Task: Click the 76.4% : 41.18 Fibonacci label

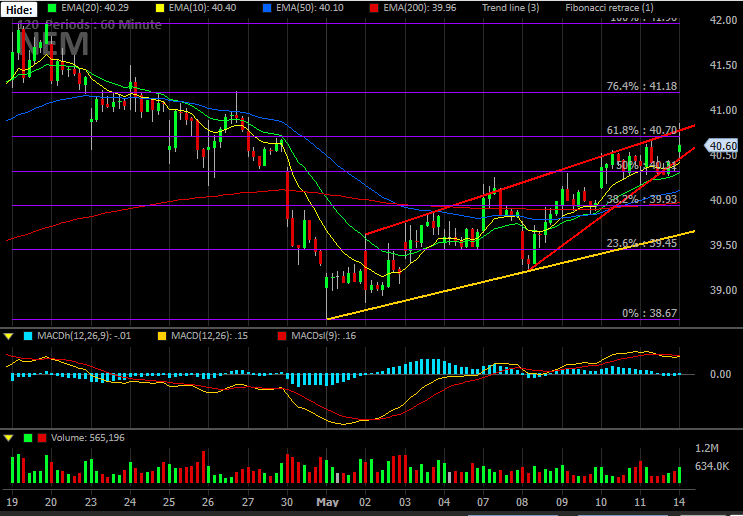Action: pos(642,86)
